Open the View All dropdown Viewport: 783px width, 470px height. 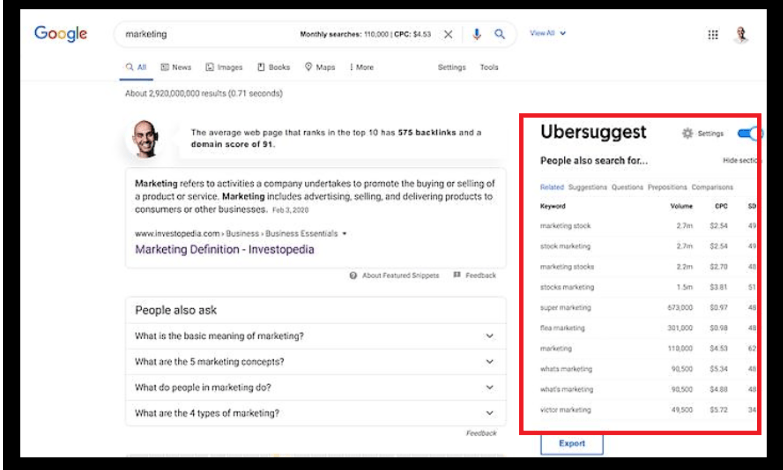[x=548, y=33]
